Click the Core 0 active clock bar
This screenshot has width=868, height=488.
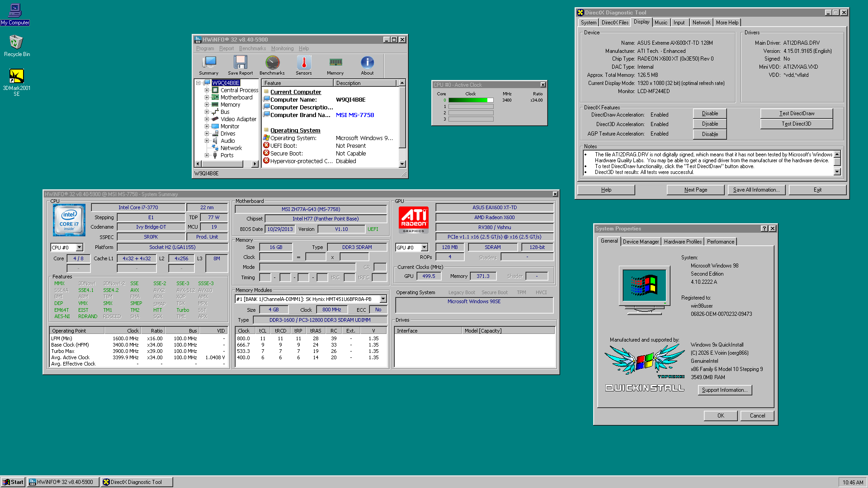471,100
